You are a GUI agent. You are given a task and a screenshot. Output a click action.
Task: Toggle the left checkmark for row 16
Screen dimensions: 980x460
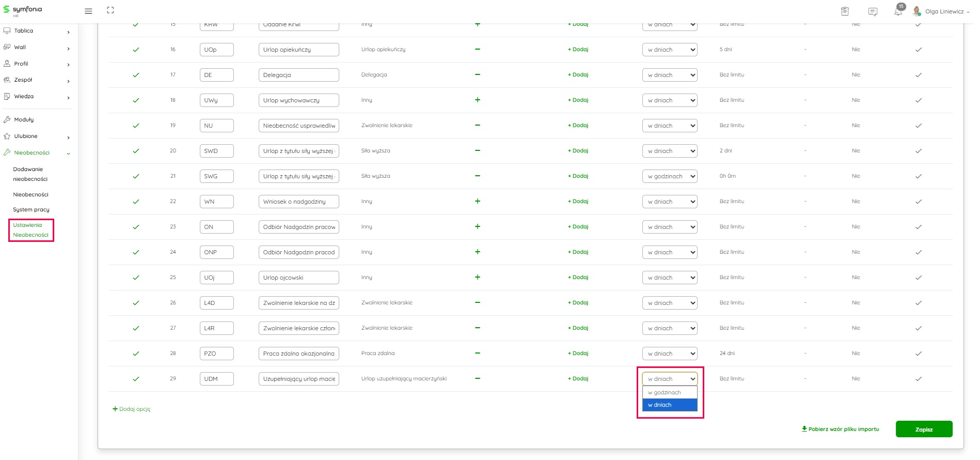pyautogui.click(x=136, y=50)
